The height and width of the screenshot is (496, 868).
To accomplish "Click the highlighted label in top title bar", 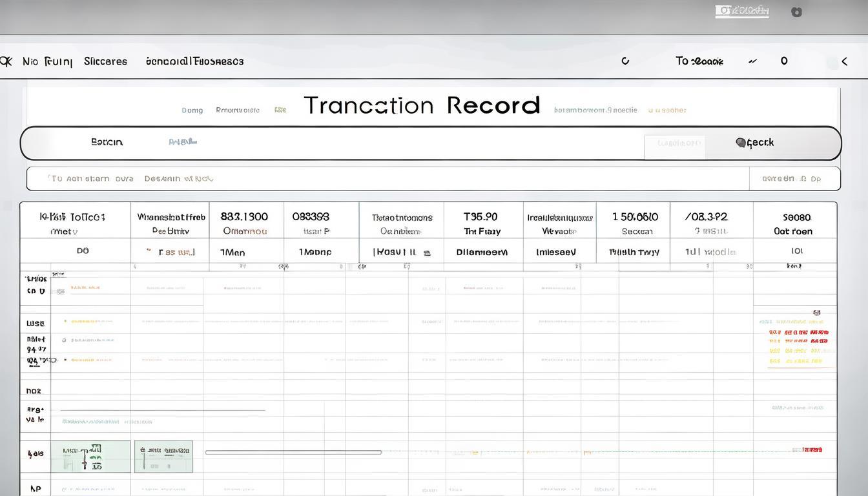I will click(742, 11).
